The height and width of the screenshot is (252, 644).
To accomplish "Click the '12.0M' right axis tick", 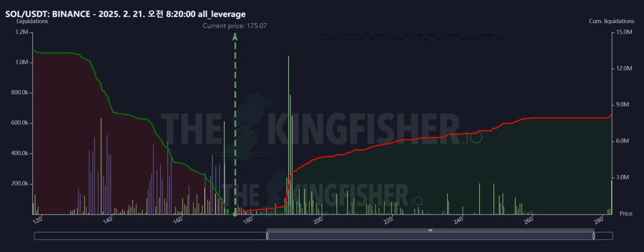I will coord(623,69).
